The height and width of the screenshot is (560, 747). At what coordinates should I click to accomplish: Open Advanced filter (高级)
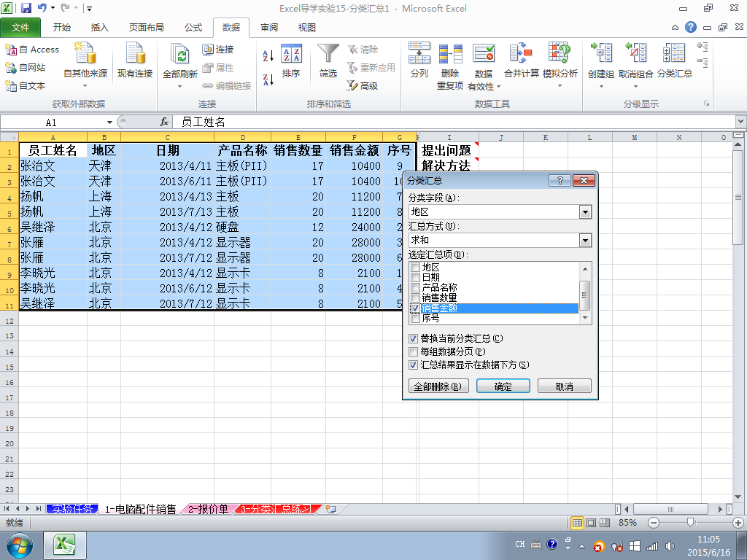[362, 86]
